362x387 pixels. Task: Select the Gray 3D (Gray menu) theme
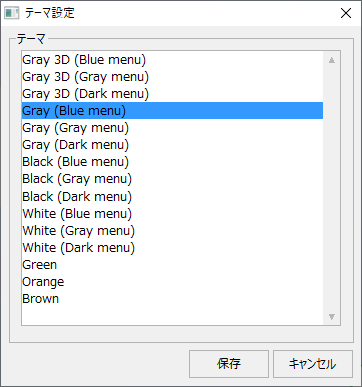click(172, 77)
